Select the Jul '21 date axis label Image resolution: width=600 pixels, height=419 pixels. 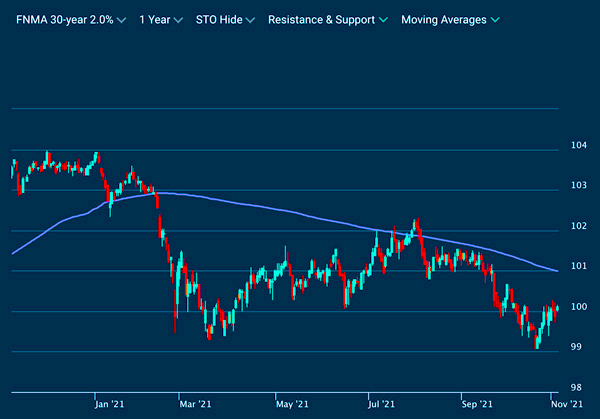380,404
